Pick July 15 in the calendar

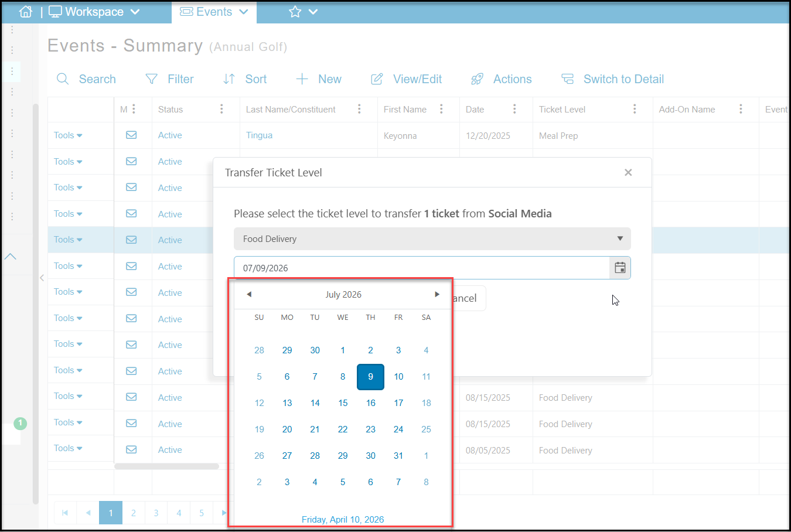343,403
